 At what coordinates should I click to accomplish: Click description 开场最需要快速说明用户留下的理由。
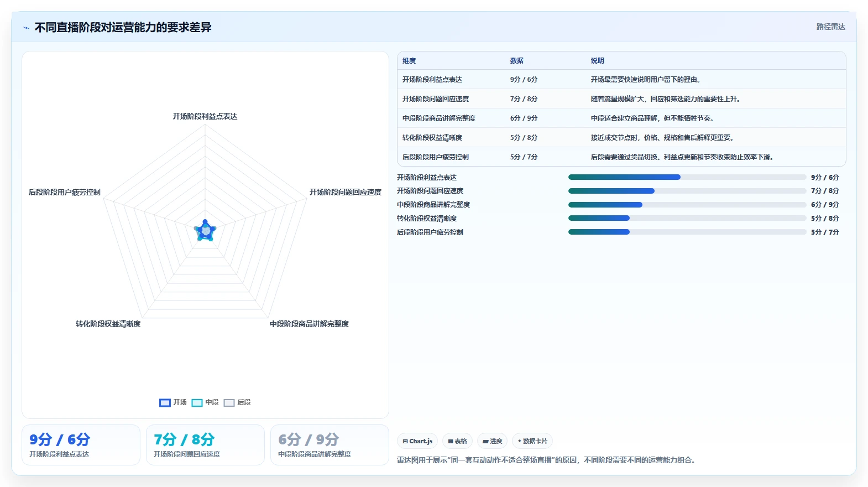pyautogui.click(x=647, y=80)
